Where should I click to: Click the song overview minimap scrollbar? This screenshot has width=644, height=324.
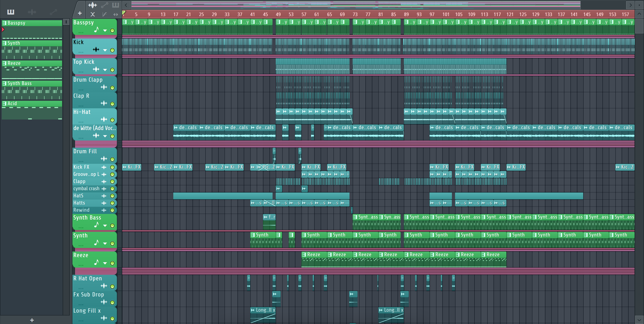coord(356,5)
